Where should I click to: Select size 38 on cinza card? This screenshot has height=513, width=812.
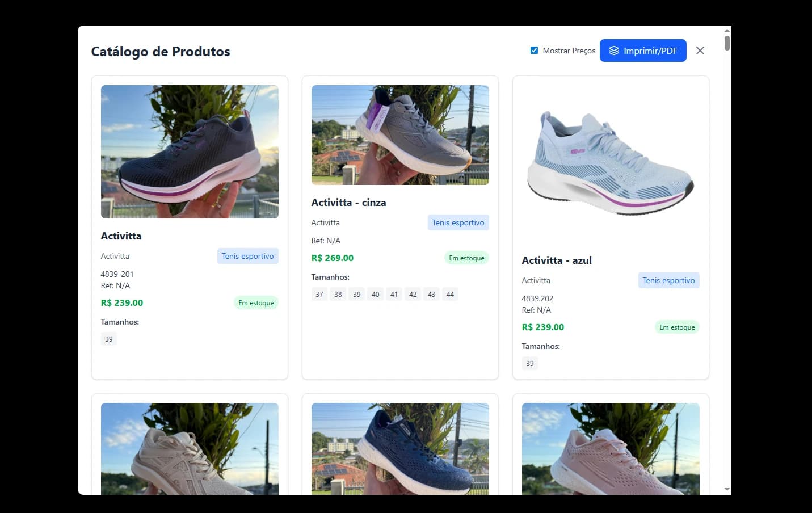pos(338,294)
